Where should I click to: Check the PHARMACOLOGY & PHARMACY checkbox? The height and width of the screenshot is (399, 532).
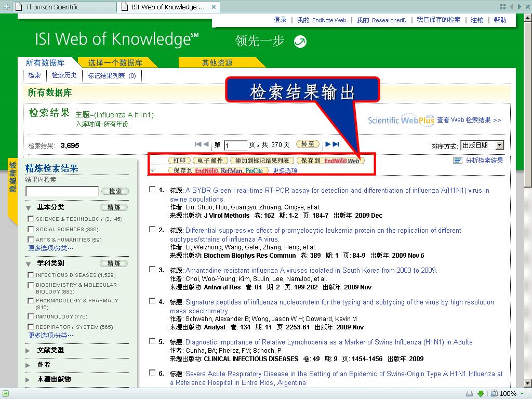[31, 301]
